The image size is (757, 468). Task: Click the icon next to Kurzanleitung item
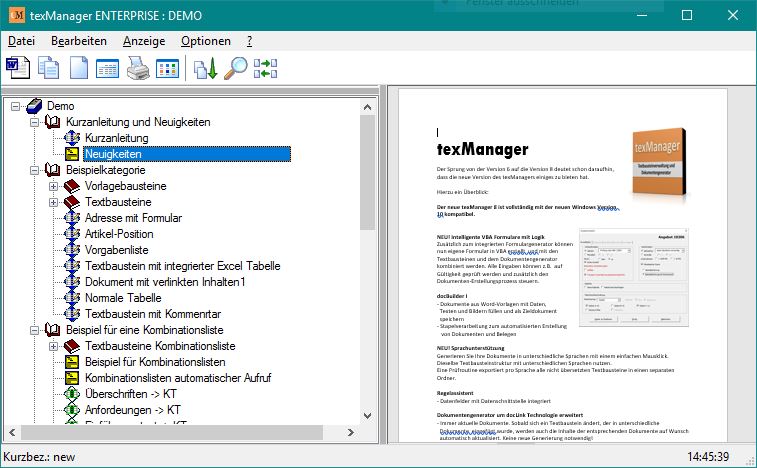[72, 138]
